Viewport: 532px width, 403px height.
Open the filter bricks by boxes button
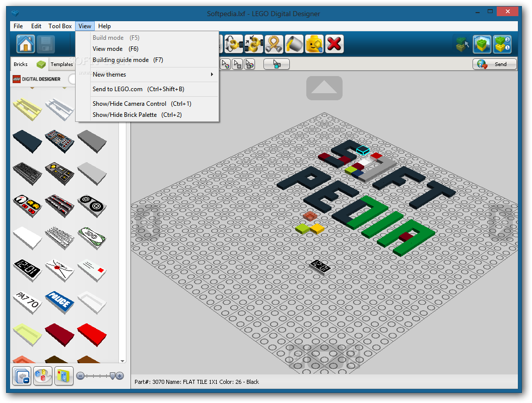coord(64,376)
